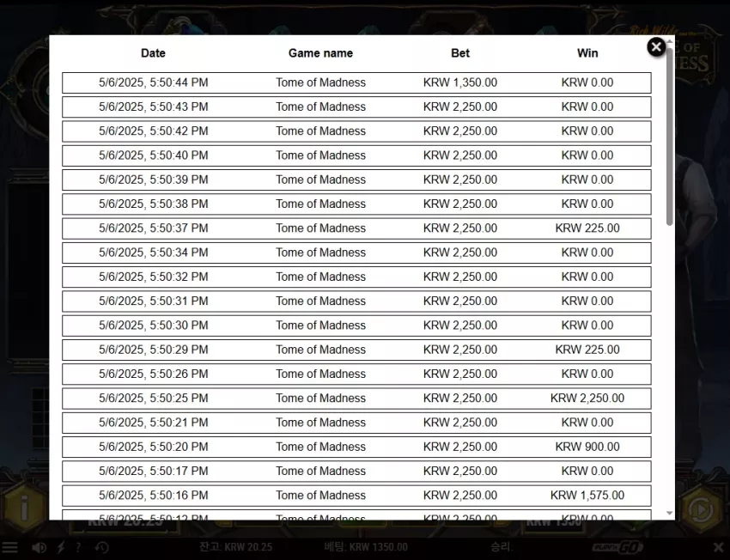Open the 5:50:21 PM round entry
730x560 pixels.
pyautogui.click(x=356, y=423)
